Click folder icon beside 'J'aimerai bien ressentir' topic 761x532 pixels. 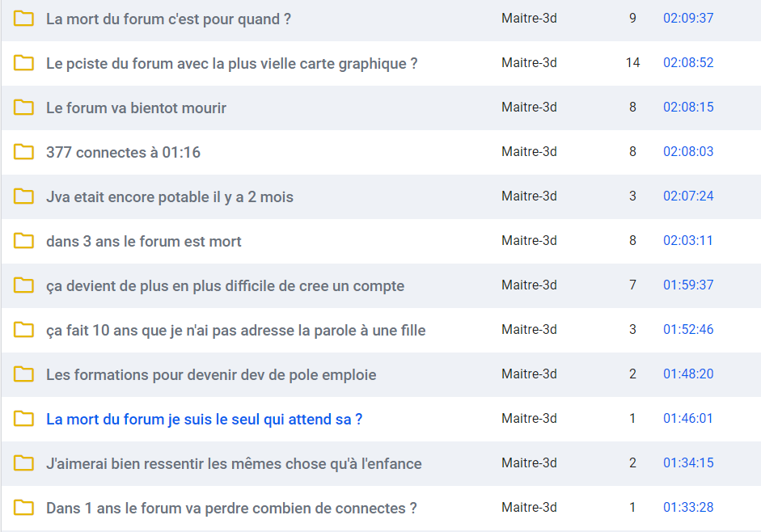coord(23,463)
